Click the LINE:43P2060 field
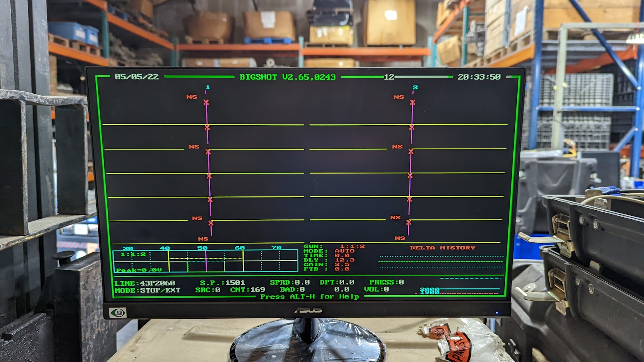Screen dimensions: 644x362 (145, 283)
